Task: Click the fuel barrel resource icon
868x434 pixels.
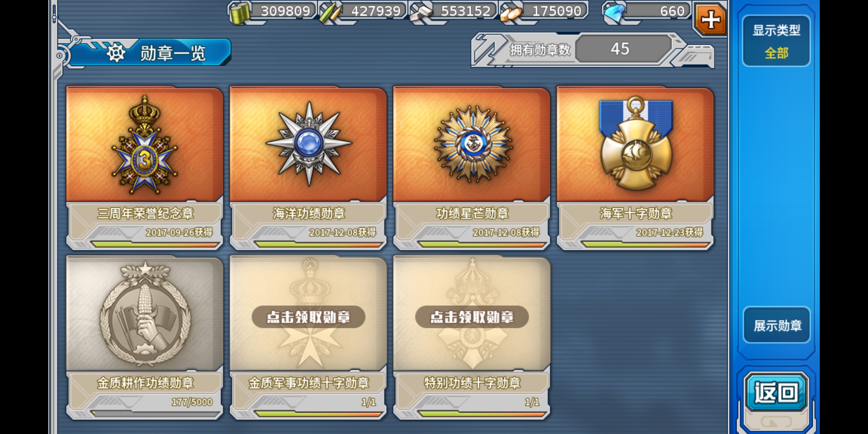Action: coord(240,13)
